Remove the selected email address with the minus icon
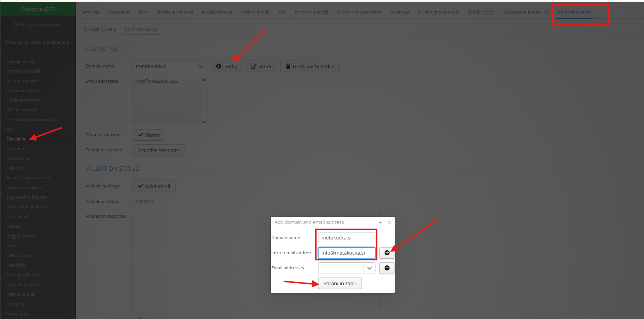The width and height of the screenshot is (644, 319). coord(387,268)
